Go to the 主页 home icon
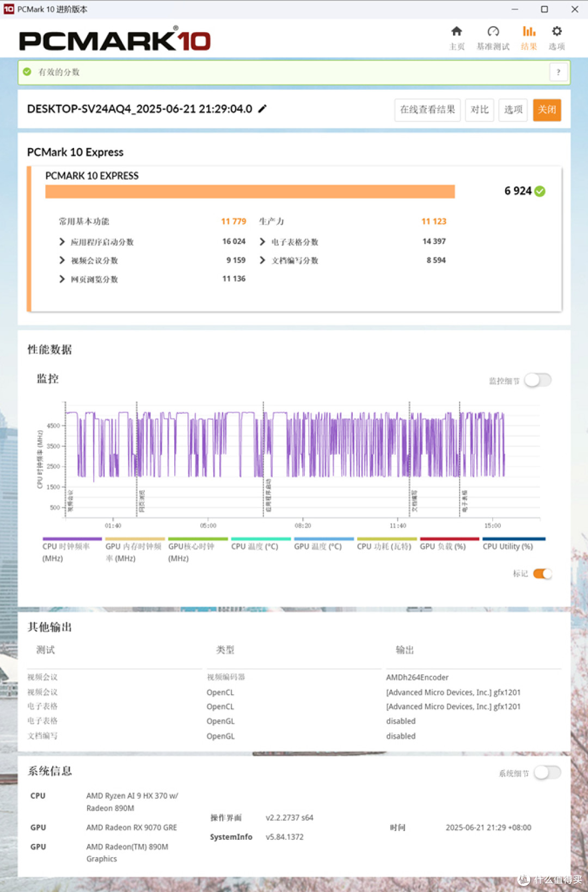588x892 pixels. point(457,32)
